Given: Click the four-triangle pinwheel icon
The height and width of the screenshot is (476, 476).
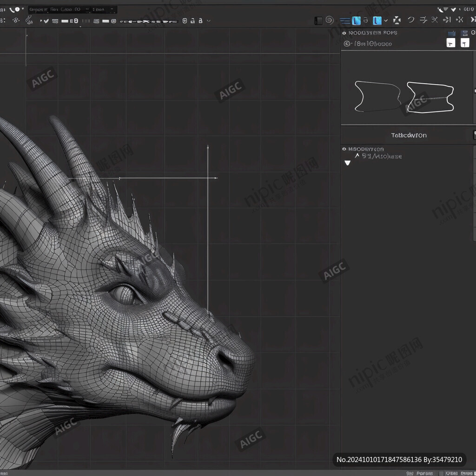Looking at the screenshot, I should coord(397,20).
